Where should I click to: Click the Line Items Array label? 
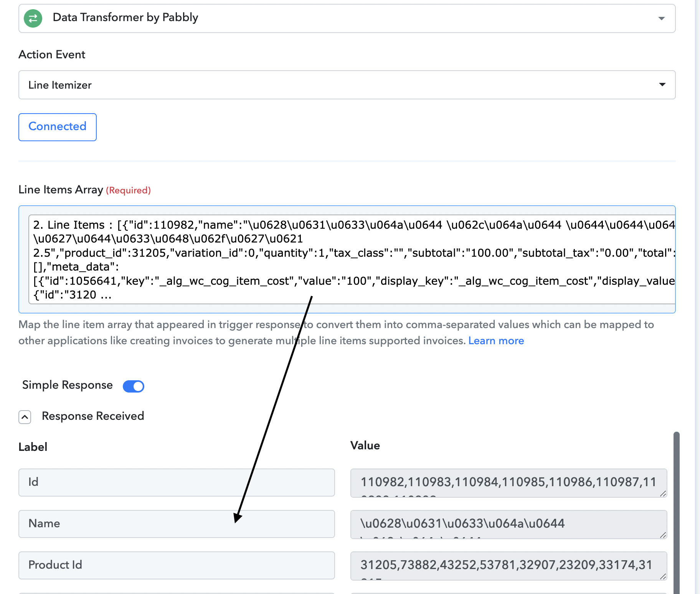[x=61, y=190]
